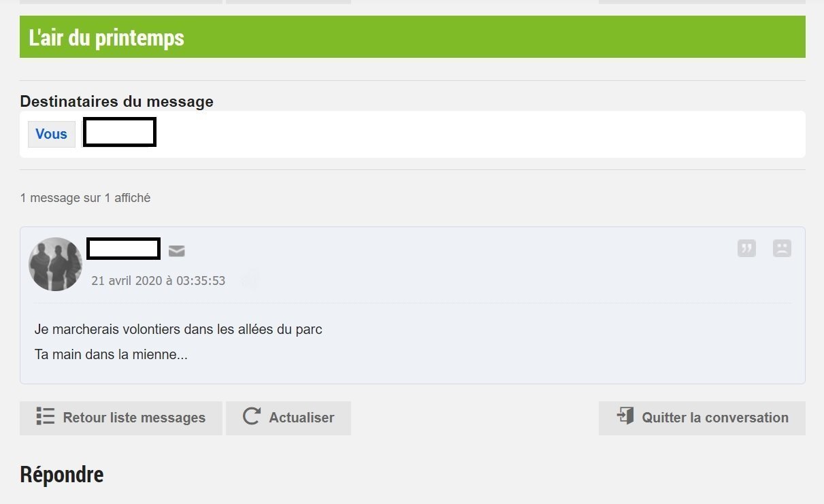Click the exit door icon on Quitter la conversation
The height and width of the screenshot is (504, 824).
tap(625, 416)
